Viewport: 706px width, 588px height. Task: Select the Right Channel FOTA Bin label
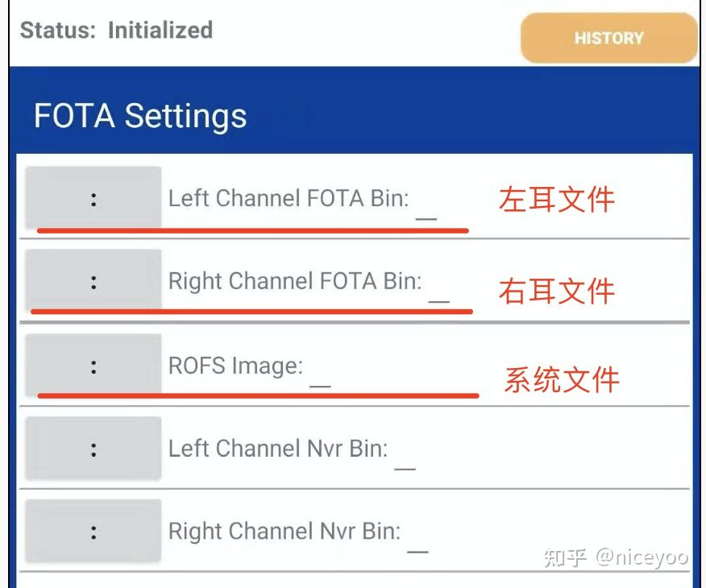pos(294,281)
